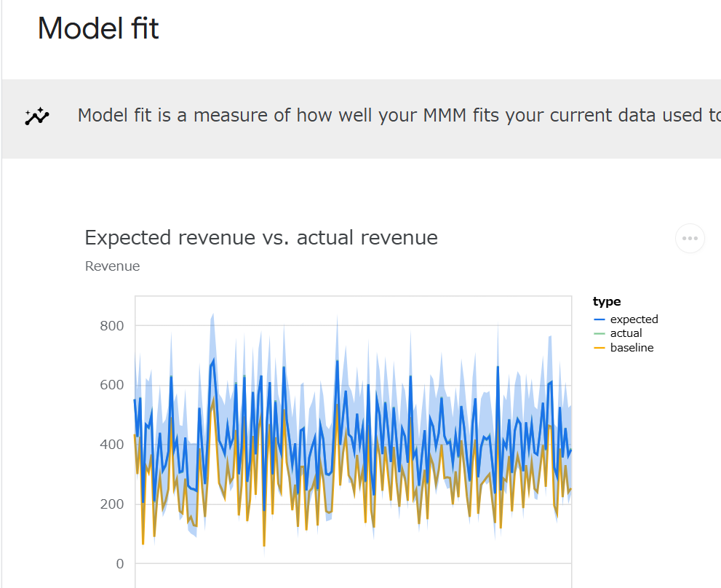Open the legend via the type header
The image size is (721, 588).
click(x=606, y=301)
